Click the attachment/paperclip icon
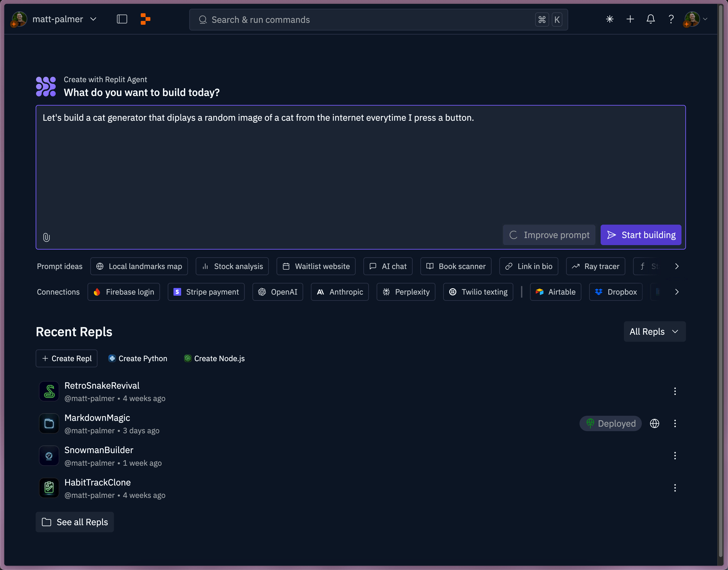The width and height of the screenshot is (728, 570). pos(47,236)
